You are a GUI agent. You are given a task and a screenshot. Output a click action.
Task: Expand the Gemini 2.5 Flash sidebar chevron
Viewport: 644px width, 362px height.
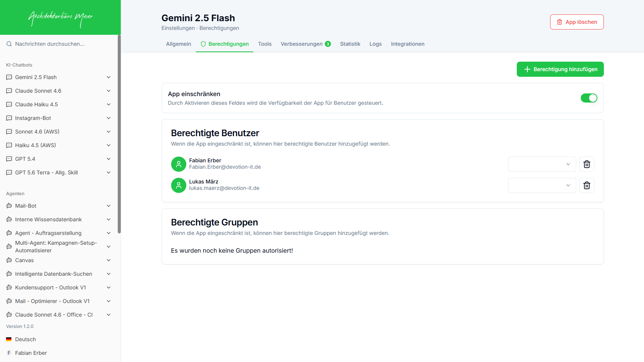point(109,77)
